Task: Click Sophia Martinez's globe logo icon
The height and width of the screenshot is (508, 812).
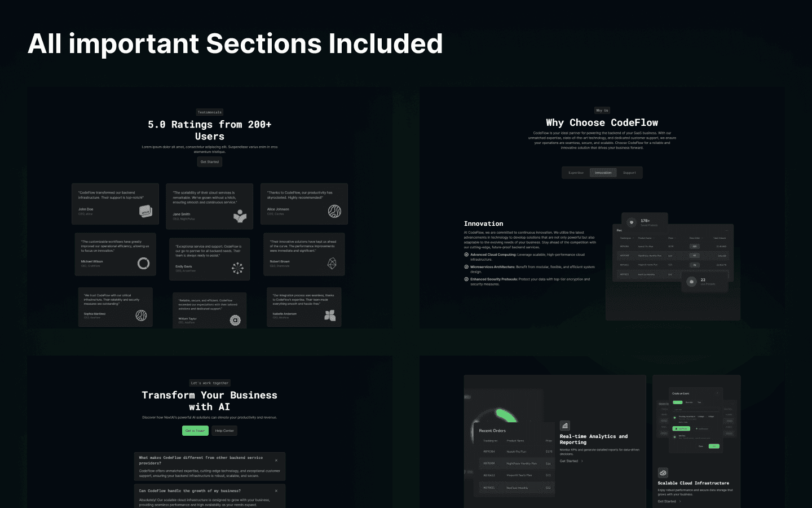Action: tap(141, 316)
